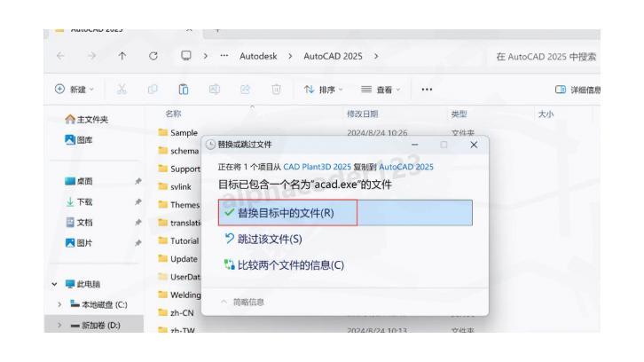Open the address bar ellipsis for hidden path
Image resolution: width=644 pixels, height=362 pixels.
(x=224, y=56)
